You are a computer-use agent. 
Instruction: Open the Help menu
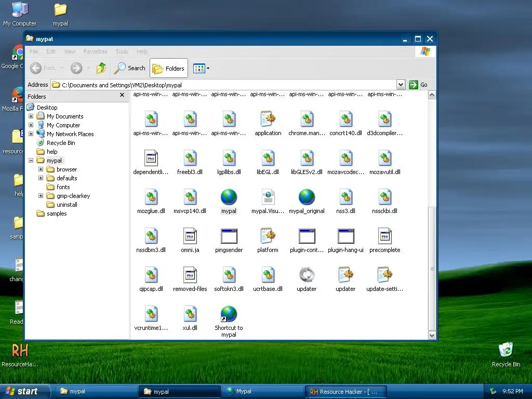point(142,51)
